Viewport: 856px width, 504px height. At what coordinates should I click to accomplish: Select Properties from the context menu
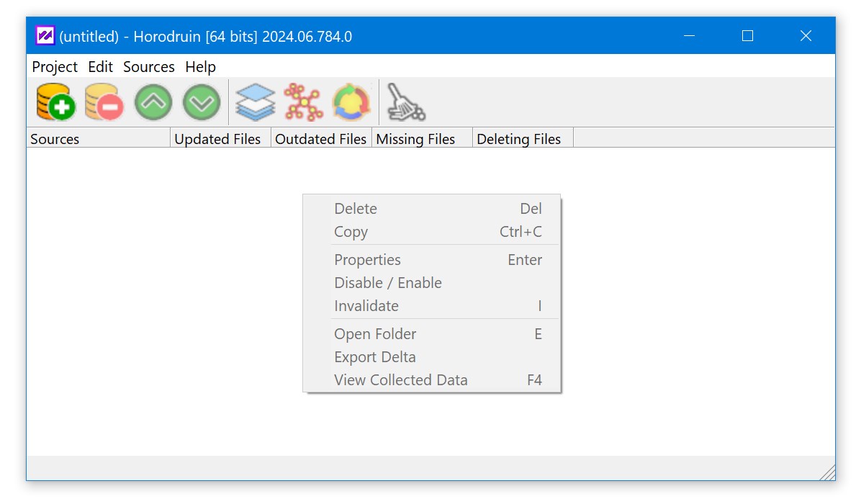click(x=367, y=260)
